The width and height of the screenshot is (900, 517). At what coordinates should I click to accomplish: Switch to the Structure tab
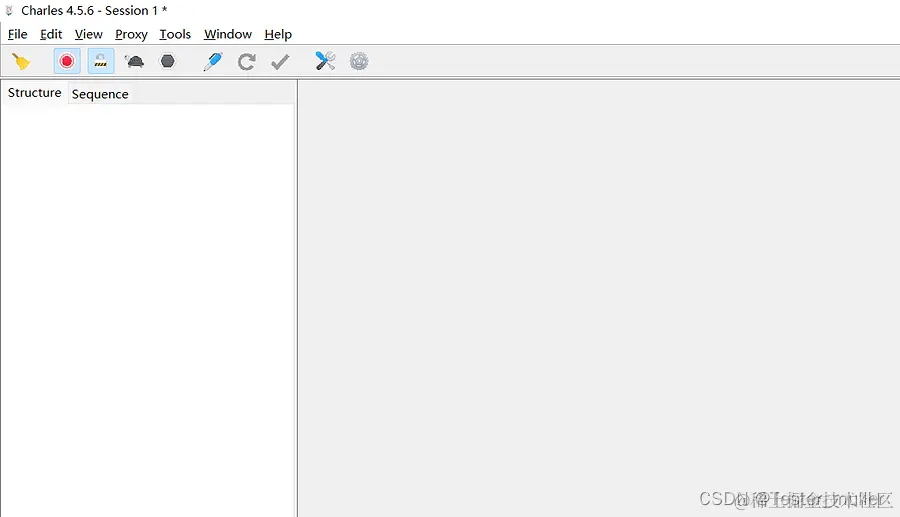[x=34, y=93]
